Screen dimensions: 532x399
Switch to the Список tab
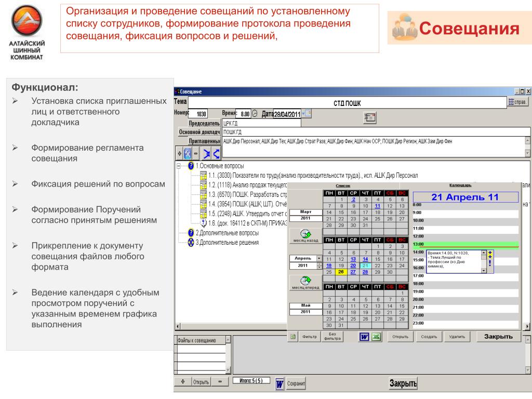tap(343, 185)
